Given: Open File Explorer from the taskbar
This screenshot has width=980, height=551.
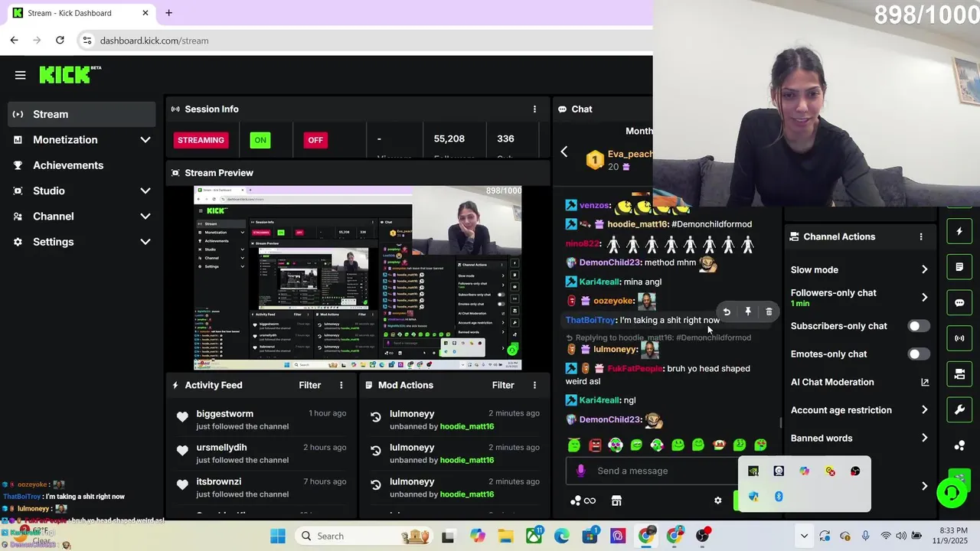Looking at the screenshot, I should point(505,536).
